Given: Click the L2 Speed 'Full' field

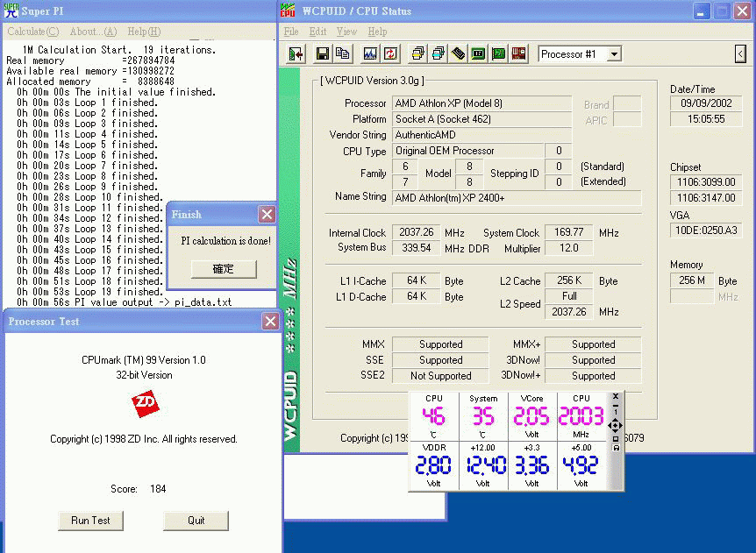Looking at the screenshot, I should click(569, 295).
